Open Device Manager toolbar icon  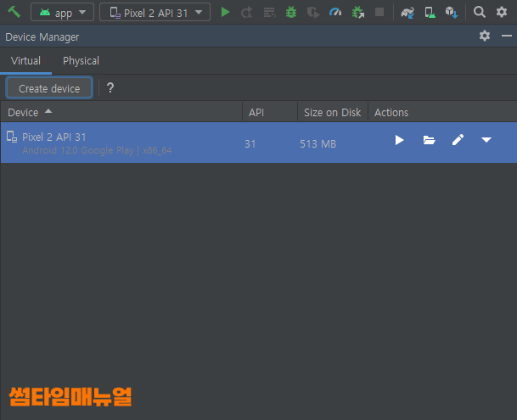pyautogui.click(x=430, y=13)
